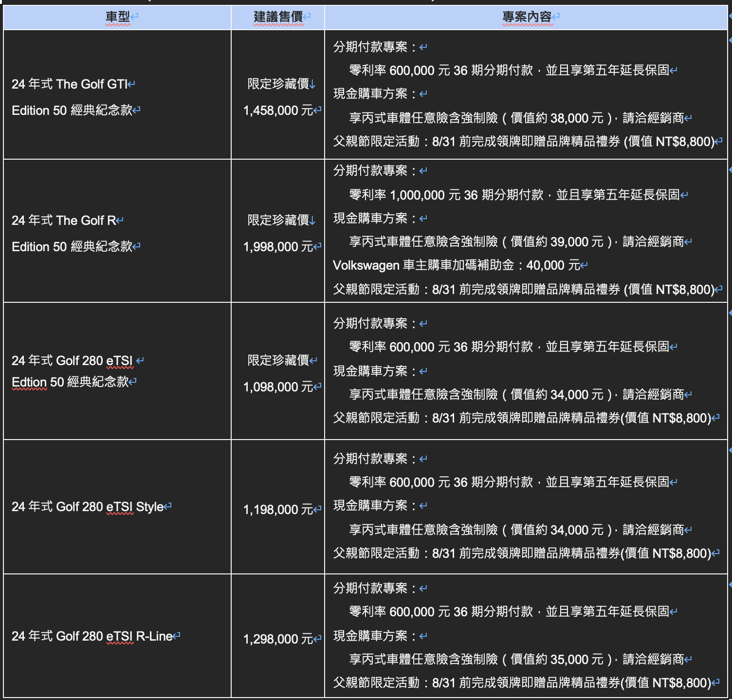The image size is (732, 700).
Task: Click the insurance line valued 38,000 元
Action: [x=516, y=118]
